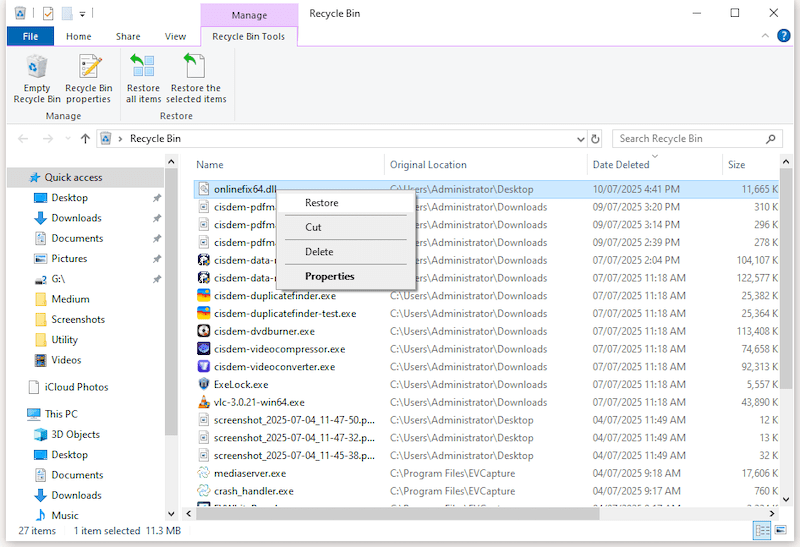The image size is (800, 547).
Task: Select Delete in the context menu
Action: coord(319,252)
